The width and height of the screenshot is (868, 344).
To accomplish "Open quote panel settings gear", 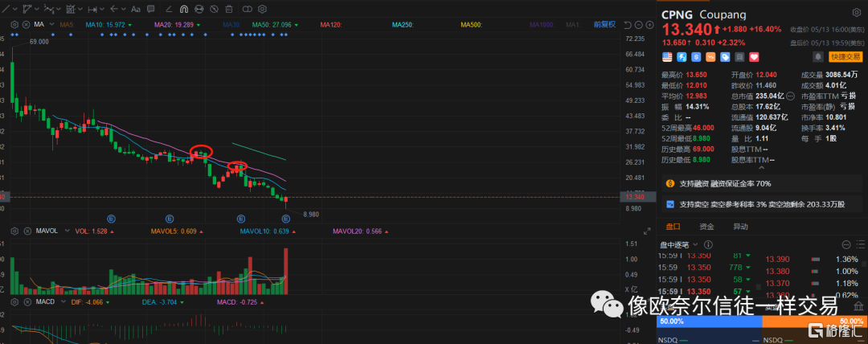I will (857, 13).
